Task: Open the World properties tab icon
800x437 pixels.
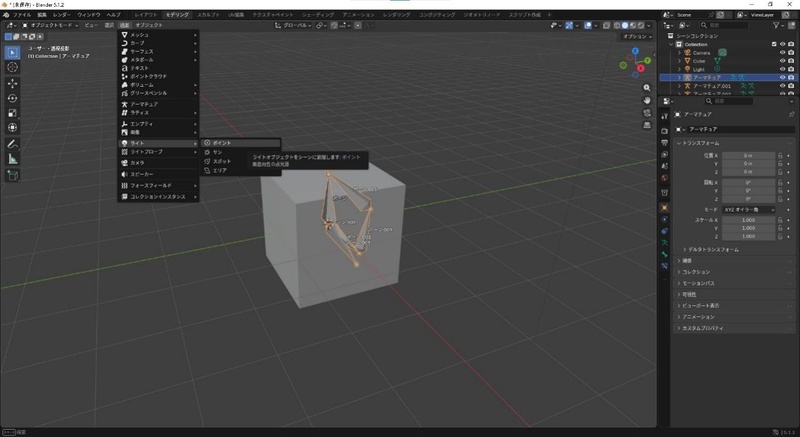Action: pyautogui.click(x=664, y=178)
